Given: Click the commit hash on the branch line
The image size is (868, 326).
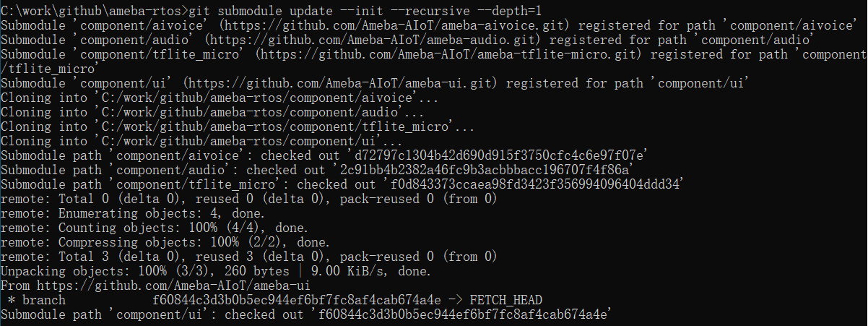Looking at the screenshot, I should [x=296, y=300].
